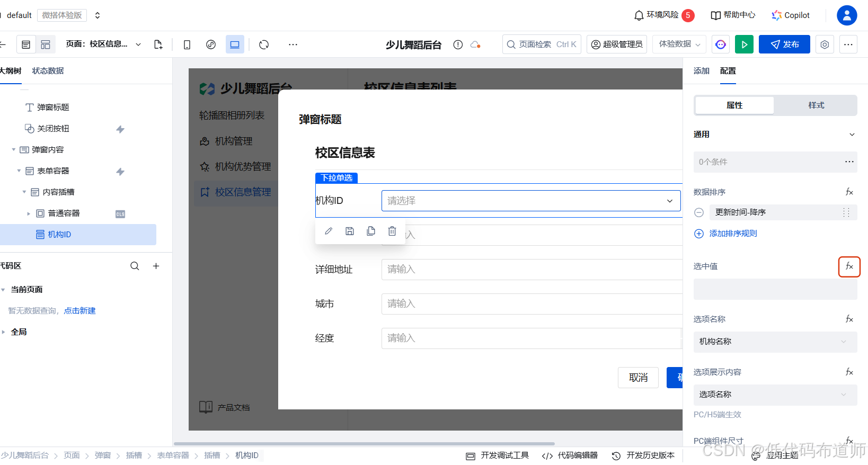The image size is (868, 465).
Task: Collapse the 当前页面 section
Action: click(x=3, y=290)
